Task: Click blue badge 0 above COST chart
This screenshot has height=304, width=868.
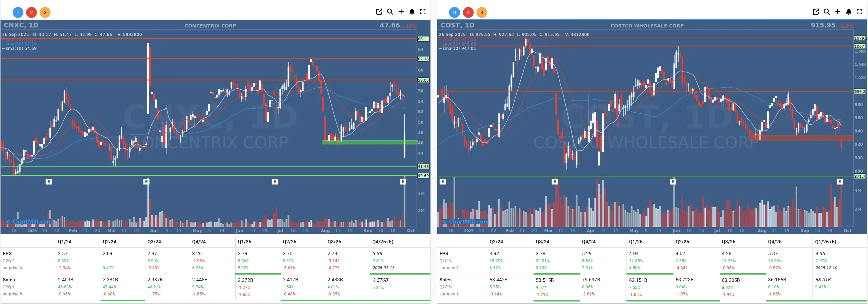Action: click(x=455, y=13)
